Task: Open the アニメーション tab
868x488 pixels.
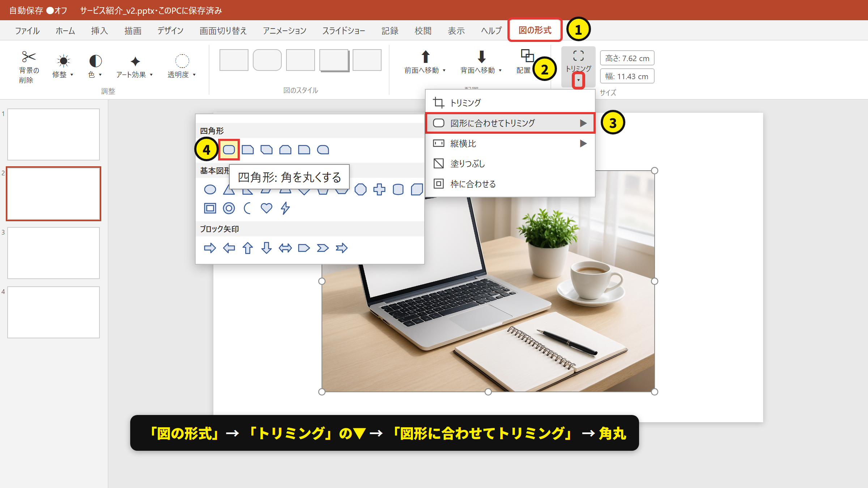Action: [285, 31]
